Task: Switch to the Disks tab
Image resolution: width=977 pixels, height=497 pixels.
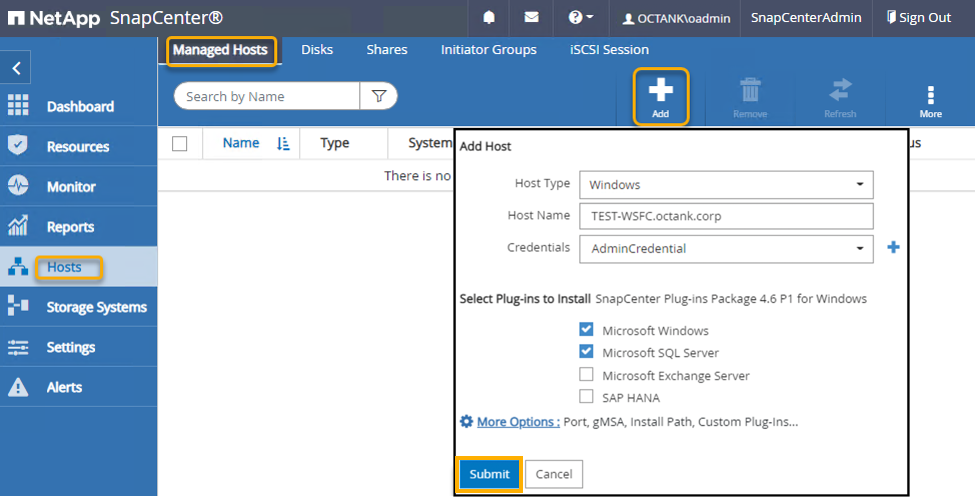Action: [317, 50]
